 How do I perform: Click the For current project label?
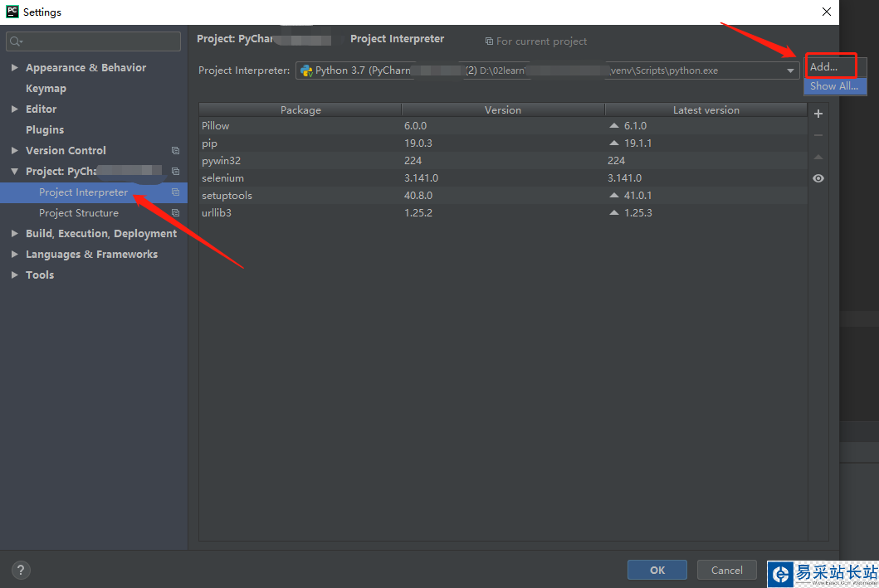point(536,41)
